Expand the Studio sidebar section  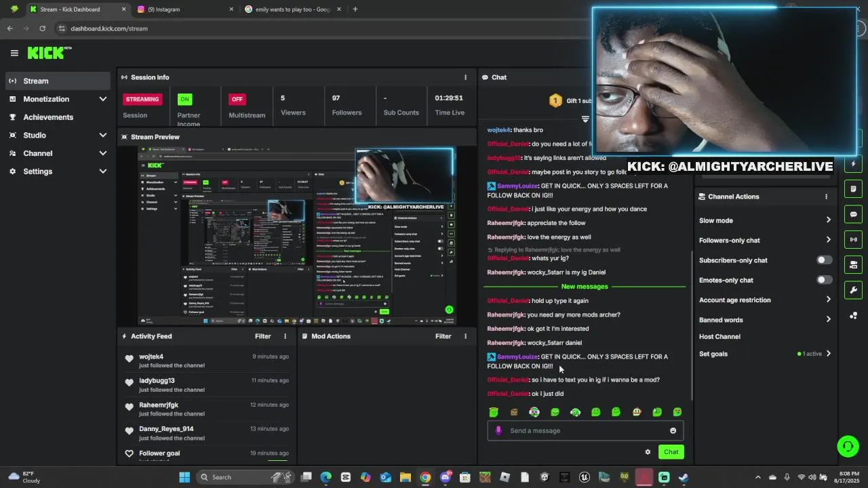point(103,136)
